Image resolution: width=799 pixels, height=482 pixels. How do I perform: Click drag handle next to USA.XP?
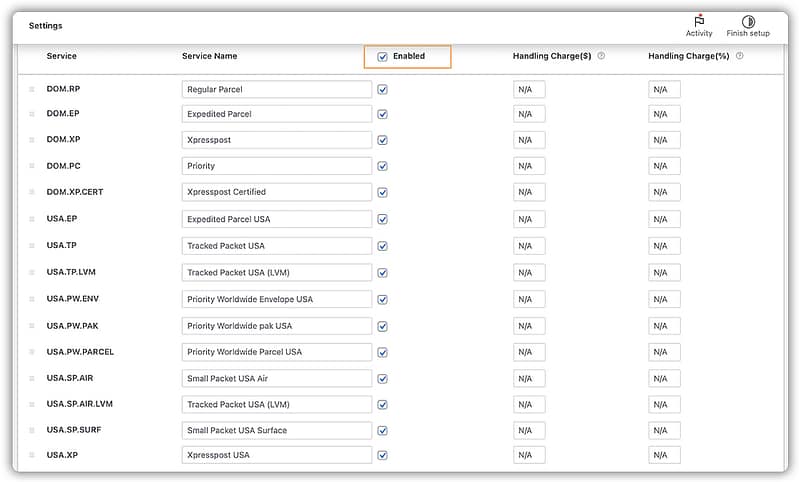(x=31, y=455)
